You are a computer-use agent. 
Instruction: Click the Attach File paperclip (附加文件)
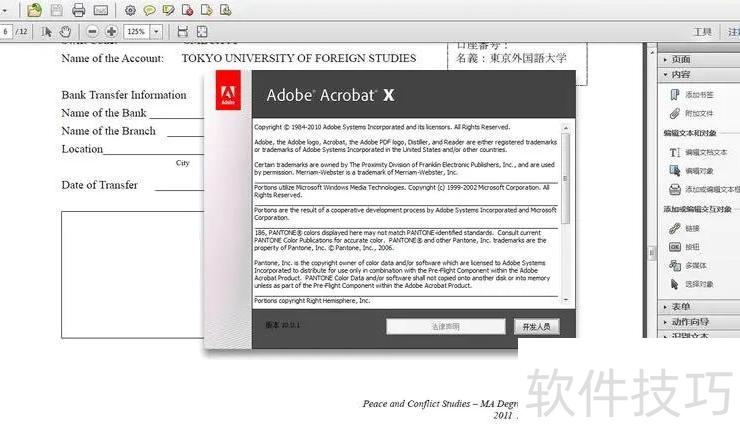pyautogui.click(x=675, y=113)
